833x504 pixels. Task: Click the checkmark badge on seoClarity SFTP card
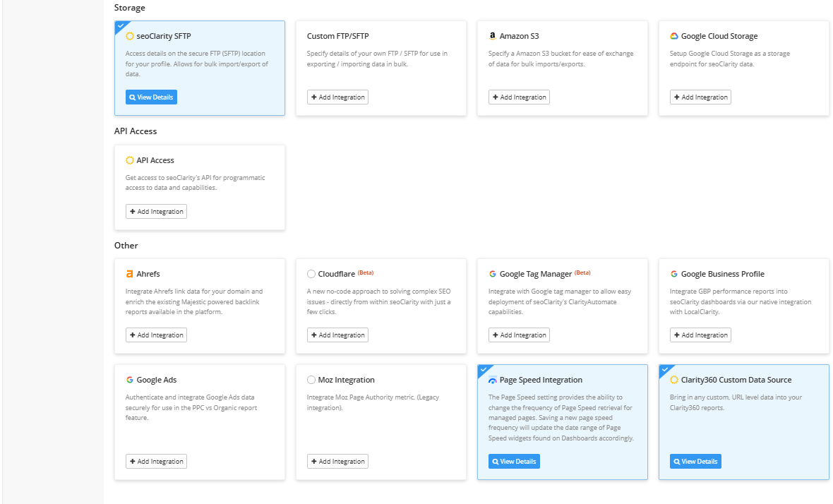120,25
